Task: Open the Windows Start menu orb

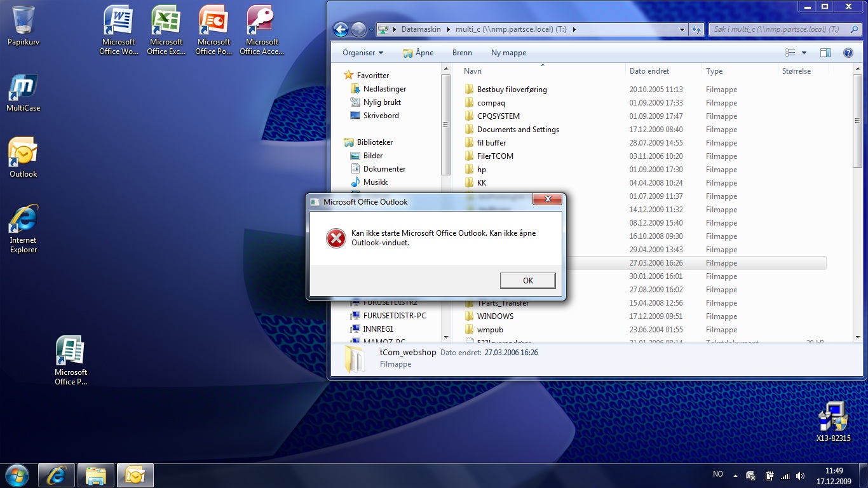Action: coord(17,475)
